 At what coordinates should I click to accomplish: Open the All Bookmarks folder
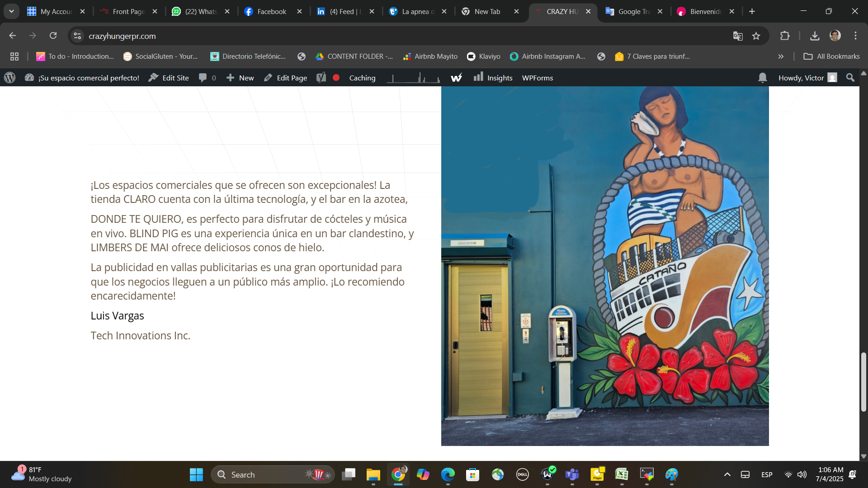click(831, 56)
